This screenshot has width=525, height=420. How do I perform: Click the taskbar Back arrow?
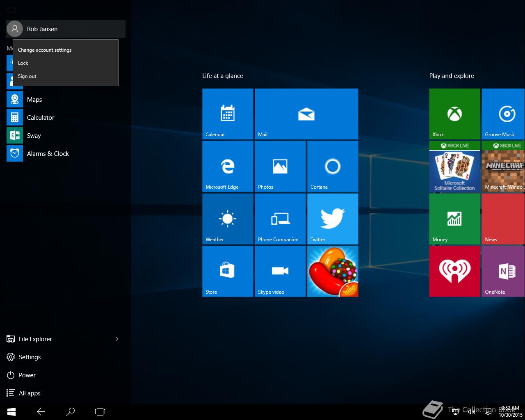pos(41,412)
